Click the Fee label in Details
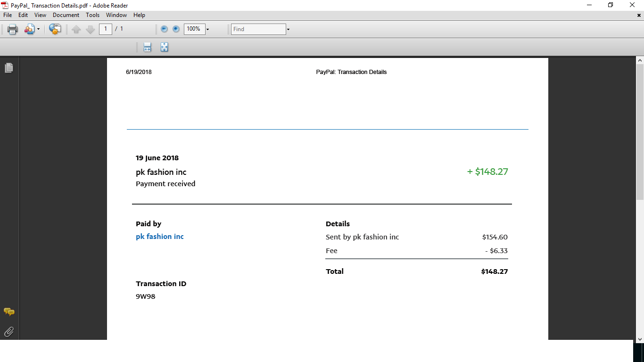Screen dimensions: 644x362 [x=332, y=251]
